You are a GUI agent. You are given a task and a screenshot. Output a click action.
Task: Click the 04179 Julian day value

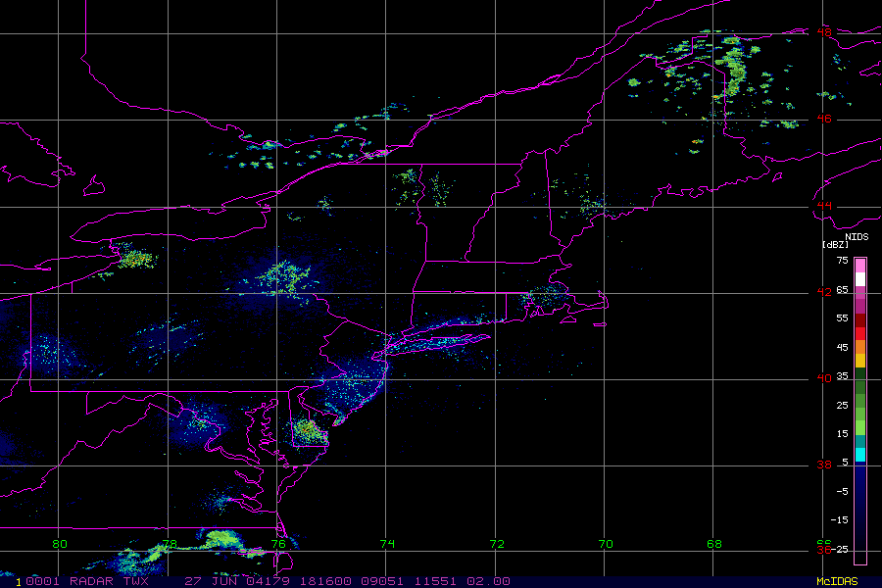click(268, 581)
